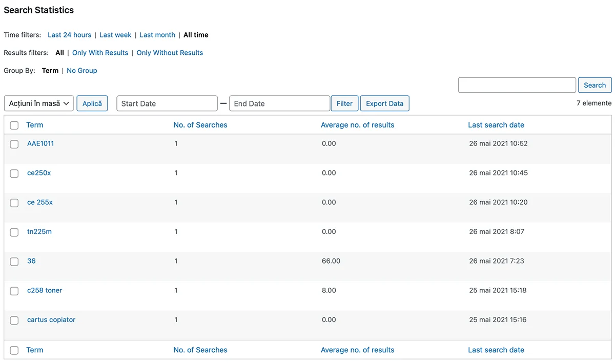Click the date 26 mai 2021 7:23
615x364 pixels.
pos(497,261)
